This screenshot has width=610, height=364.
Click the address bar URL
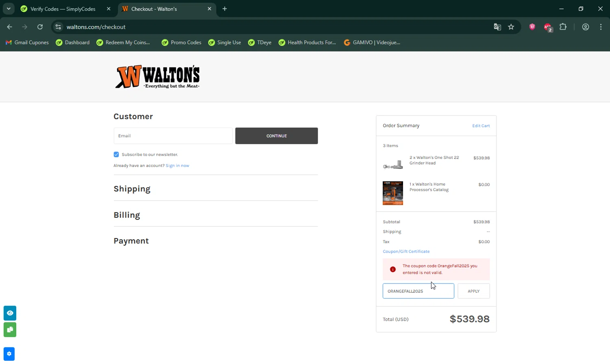click(x=96, y=27)
